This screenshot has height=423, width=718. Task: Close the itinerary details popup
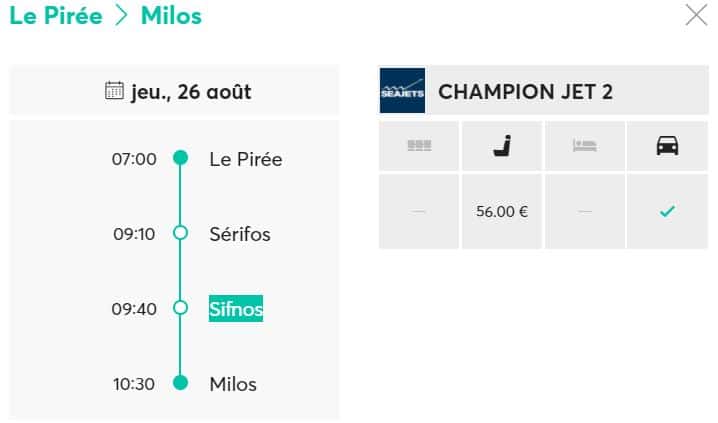696,15
